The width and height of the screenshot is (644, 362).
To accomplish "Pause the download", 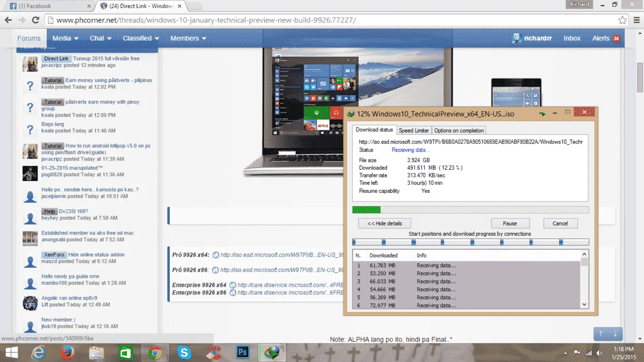I will 510,223.
